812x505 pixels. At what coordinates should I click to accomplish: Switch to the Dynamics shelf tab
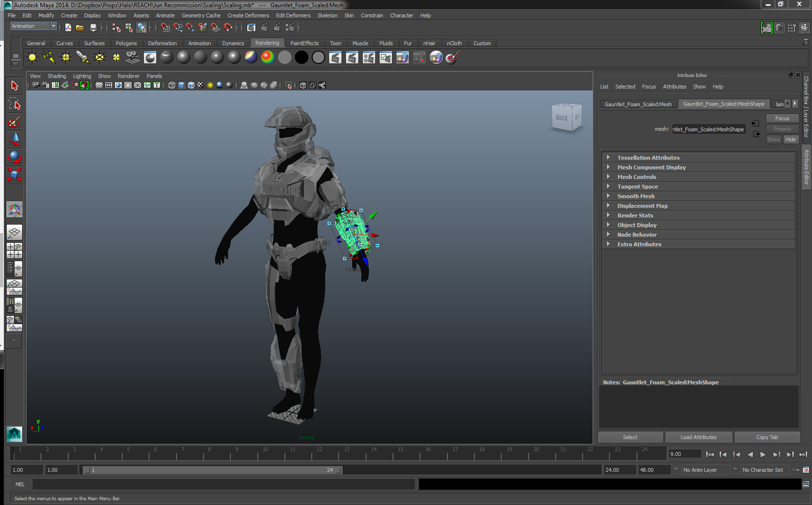pyautogui.click(x=233, y=43)
